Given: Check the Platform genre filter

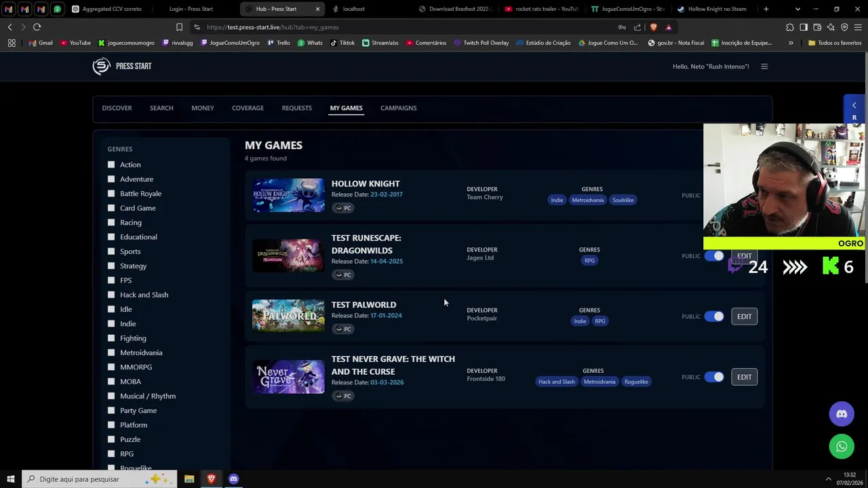Looking at the screenshot, I should point(111,425).
